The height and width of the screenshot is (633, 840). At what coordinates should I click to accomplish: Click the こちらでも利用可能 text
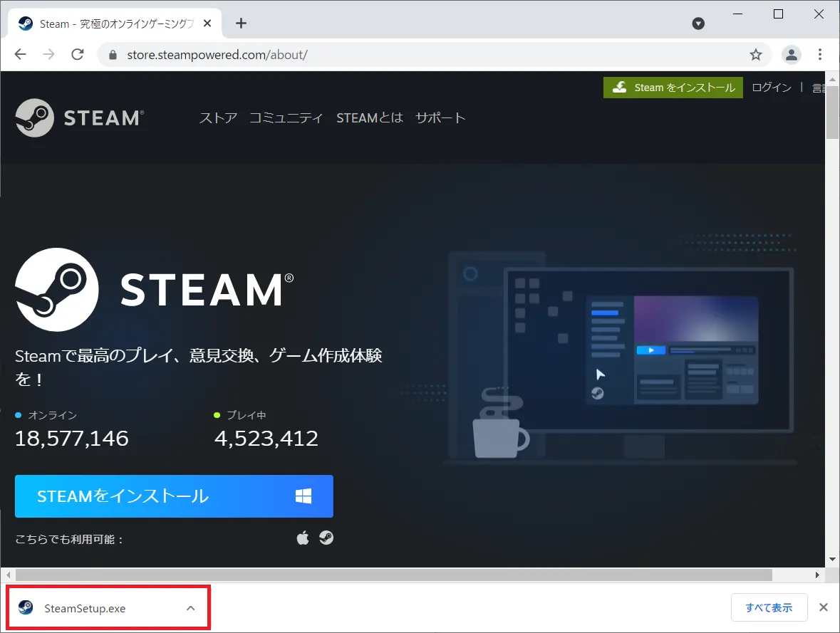(x=69, y=539)
